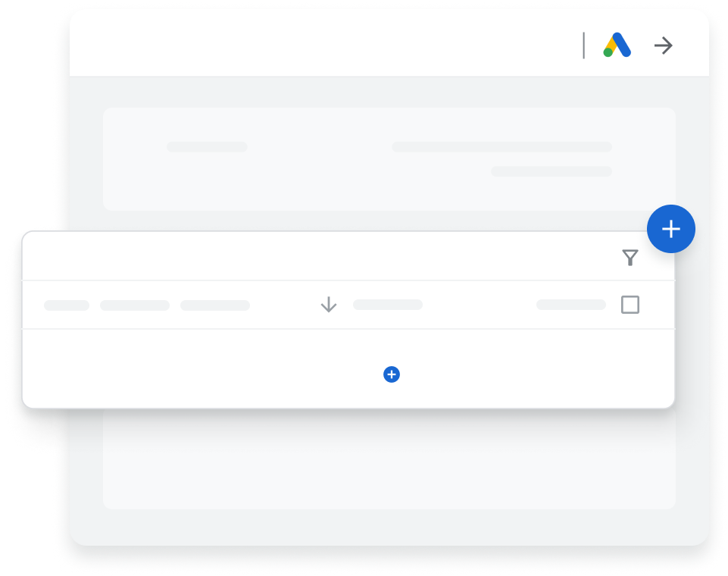Select the shortest placeholder pill in row
728x576 pixels.
[x=67, y=305]
